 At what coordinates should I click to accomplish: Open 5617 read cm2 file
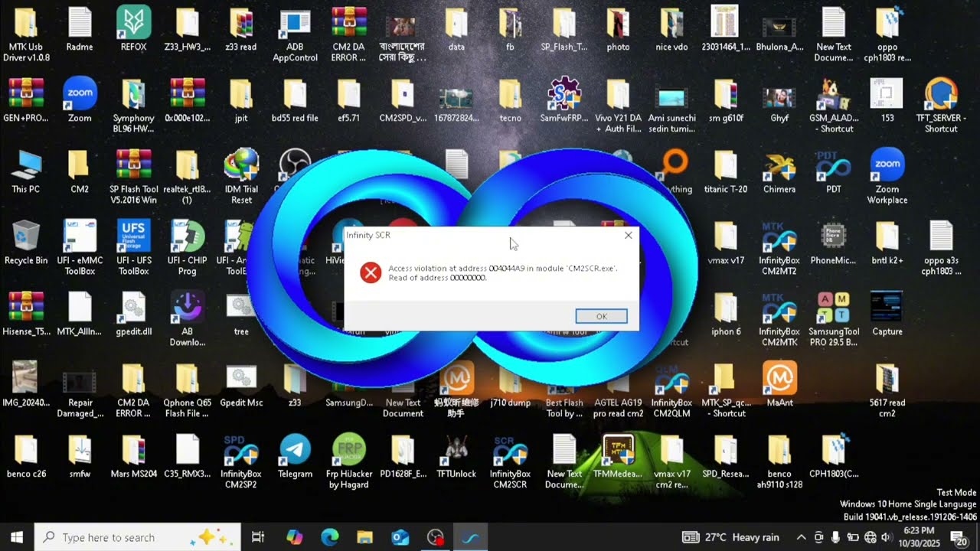point(887,390)
